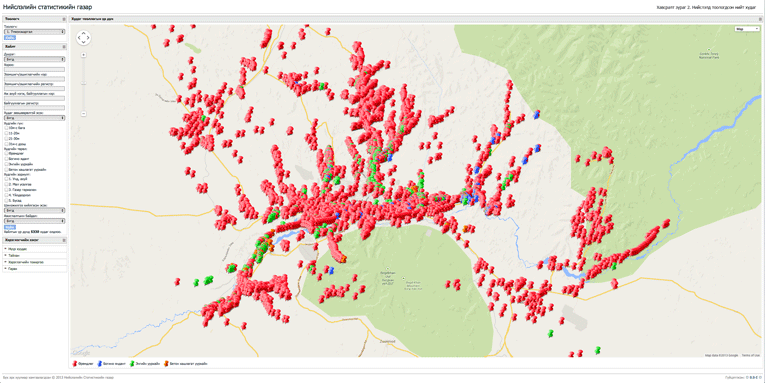Click the orange pin legend icon
The image size is (765, 383).
pos(166,363)
